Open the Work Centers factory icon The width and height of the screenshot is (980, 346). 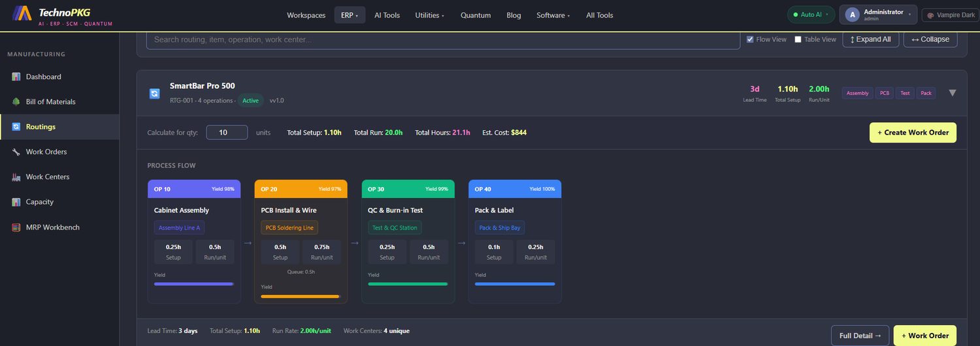(x=16, y=177)
